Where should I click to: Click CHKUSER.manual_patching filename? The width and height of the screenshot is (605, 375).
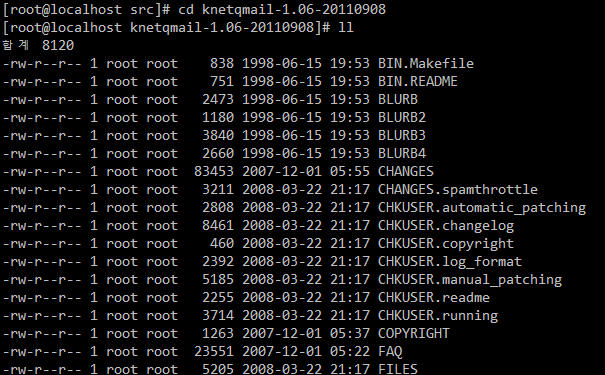pyautogui.click(x=470, y=280)
